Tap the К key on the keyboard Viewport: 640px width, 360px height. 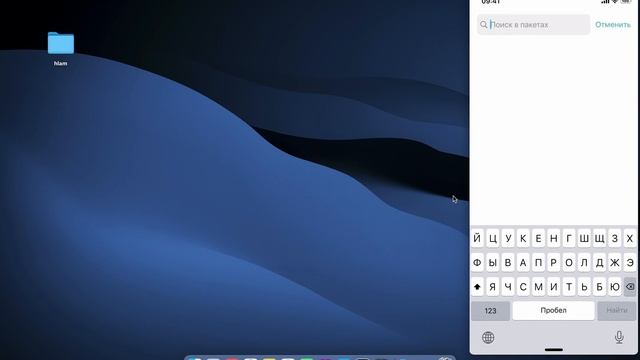click(x=523, y=238)
